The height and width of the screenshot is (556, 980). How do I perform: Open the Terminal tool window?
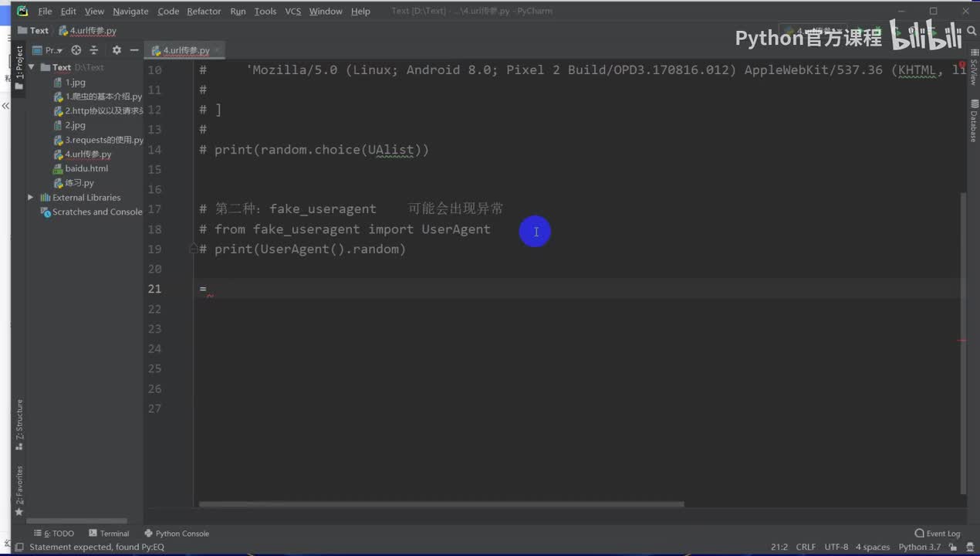coord(109,534)
